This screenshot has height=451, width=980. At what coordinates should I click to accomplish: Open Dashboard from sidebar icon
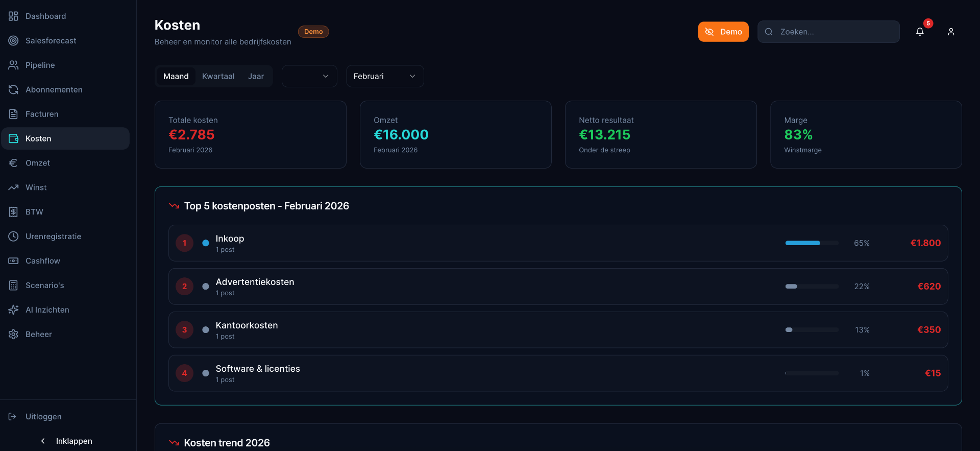click(x=13, y=16)
